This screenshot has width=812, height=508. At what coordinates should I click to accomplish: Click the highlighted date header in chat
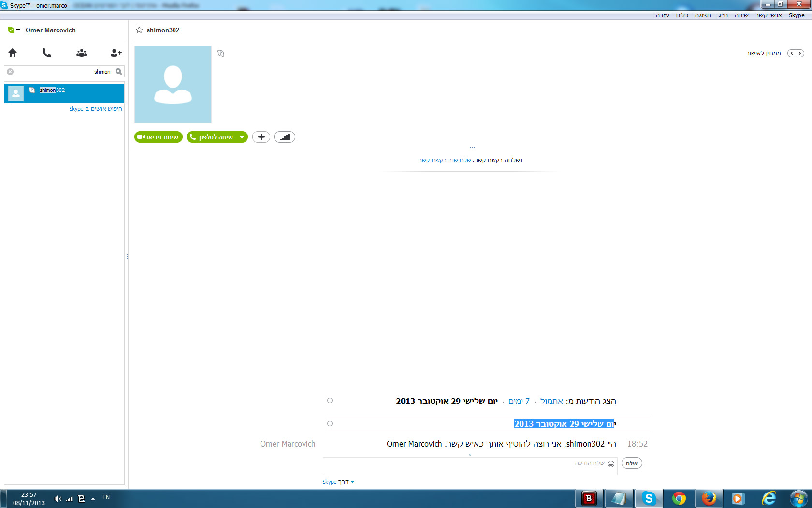565,424
